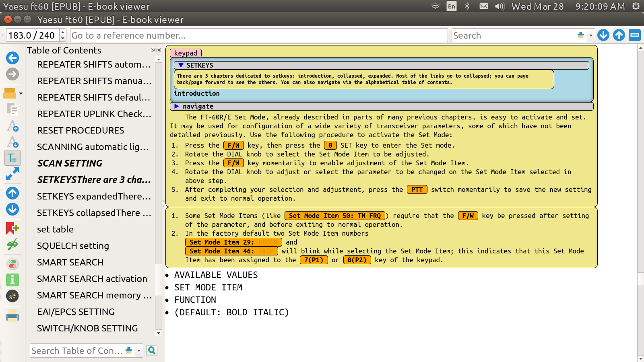Open SMART SEARCH activation entry
This screenshot has width=644, height=362.
92,279
